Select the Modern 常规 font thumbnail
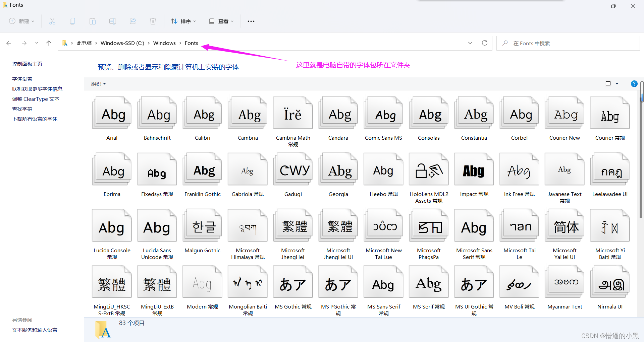 [x=202, y=282]
